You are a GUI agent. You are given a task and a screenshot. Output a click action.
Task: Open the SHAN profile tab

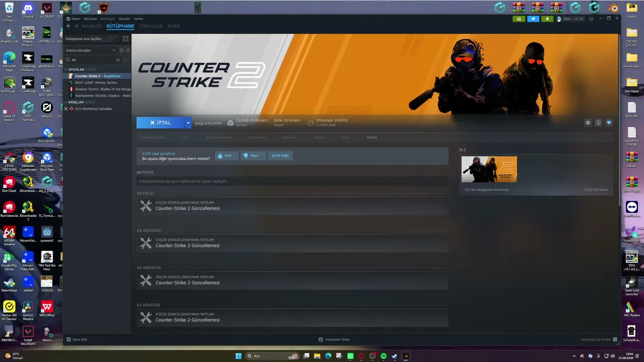click(174, 26)
